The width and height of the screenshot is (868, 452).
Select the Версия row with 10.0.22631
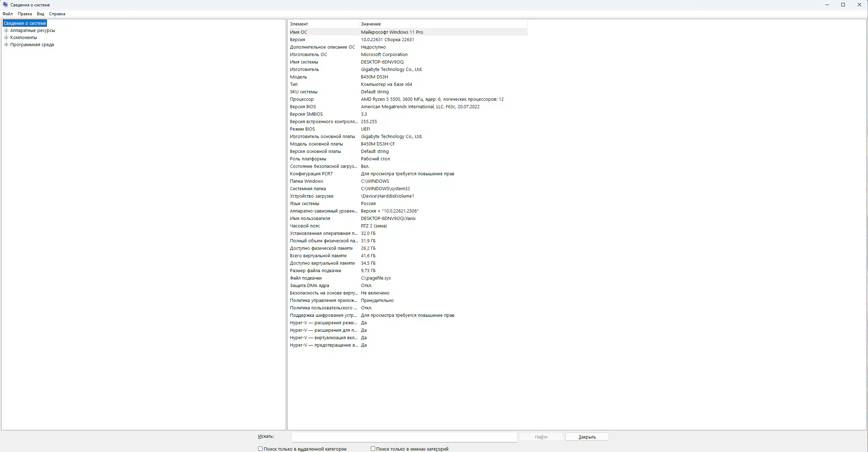pos(408,39)
